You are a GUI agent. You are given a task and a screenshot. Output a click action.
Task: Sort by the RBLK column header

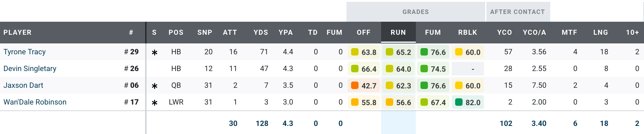pyautogui.click(x=468, y=32)
